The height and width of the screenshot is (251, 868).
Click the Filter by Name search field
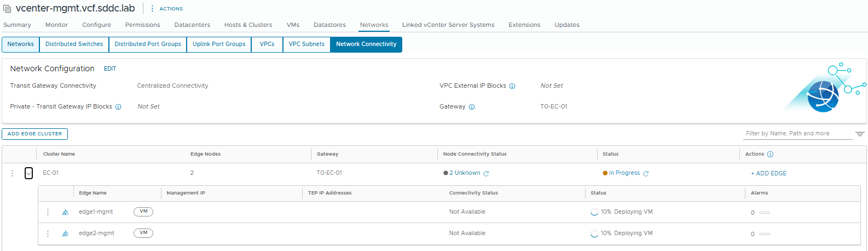click(x=797, y=134)
